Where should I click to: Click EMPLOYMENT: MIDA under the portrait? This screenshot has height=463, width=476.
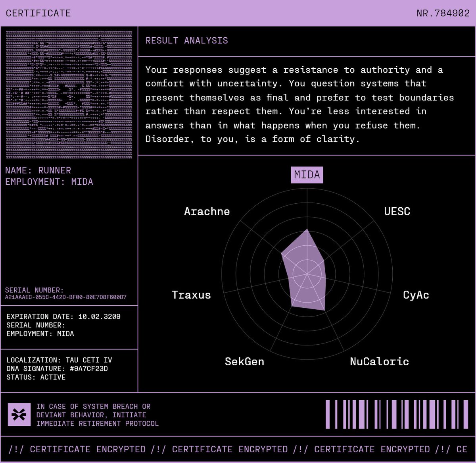(49, 182)
